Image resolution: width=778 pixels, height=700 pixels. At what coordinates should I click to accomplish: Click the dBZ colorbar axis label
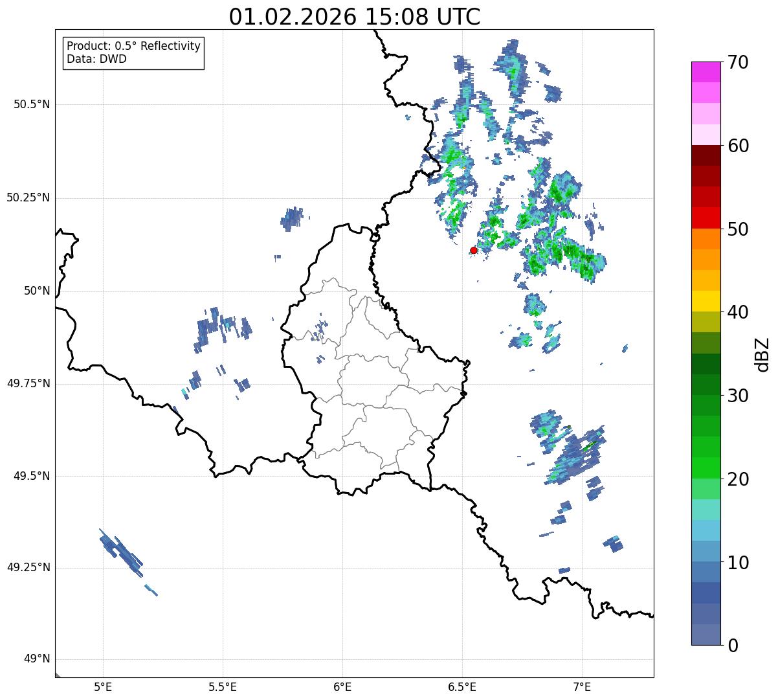pos(762,354)
